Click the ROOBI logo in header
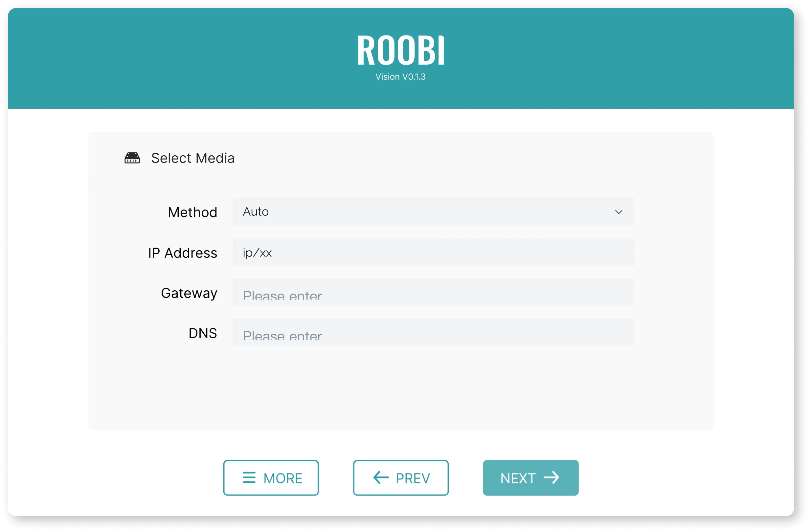810x532 pixels. (401, 50)
